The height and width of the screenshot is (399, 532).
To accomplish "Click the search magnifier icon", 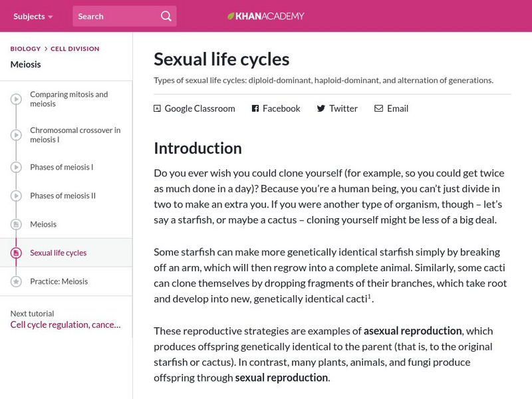I will click(166, 16).
